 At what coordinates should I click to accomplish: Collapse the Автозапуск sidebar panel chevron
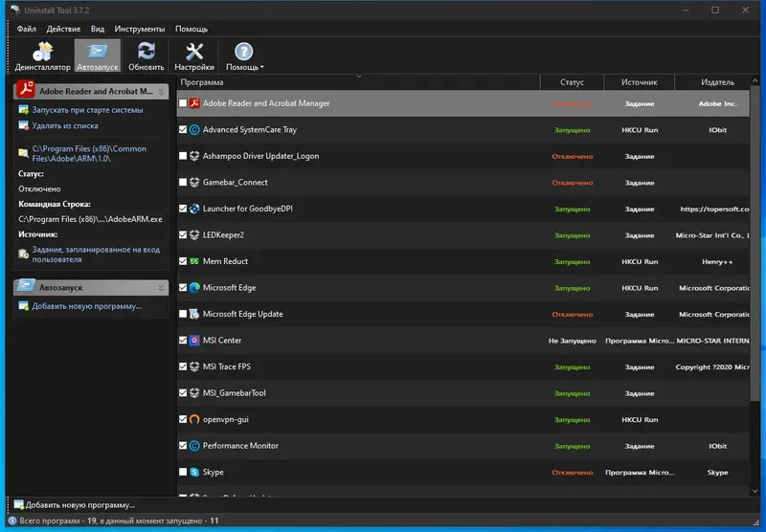(x=161, y=288)
